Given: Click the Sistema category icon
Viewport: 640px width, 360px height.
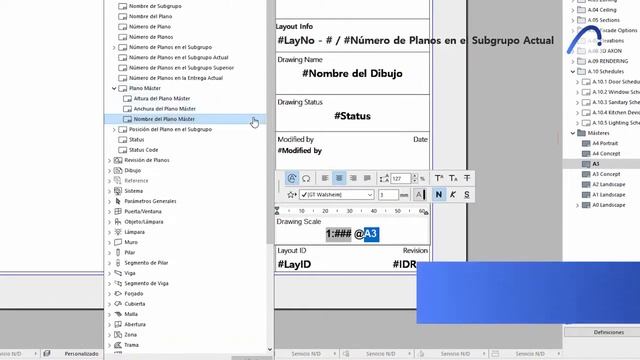Looking at the screenshot, I should (x=118, y=191).
